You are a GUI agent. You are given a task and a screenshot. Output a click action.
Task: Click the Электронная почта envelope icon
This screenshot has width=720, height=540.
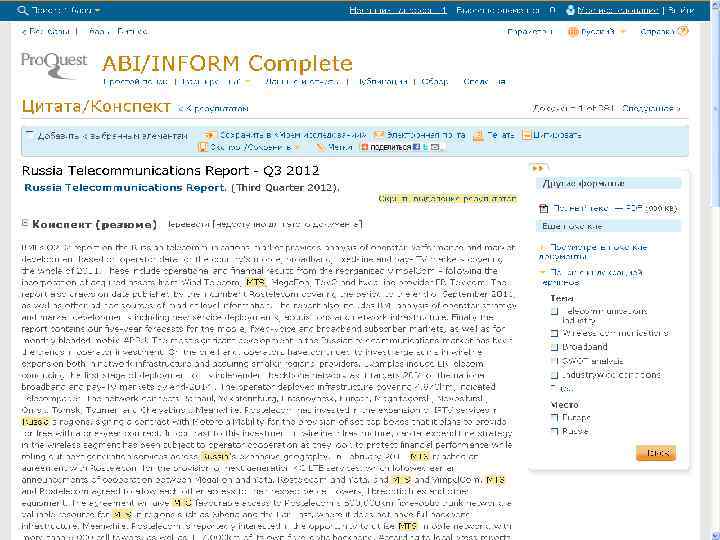coord(378,135)
